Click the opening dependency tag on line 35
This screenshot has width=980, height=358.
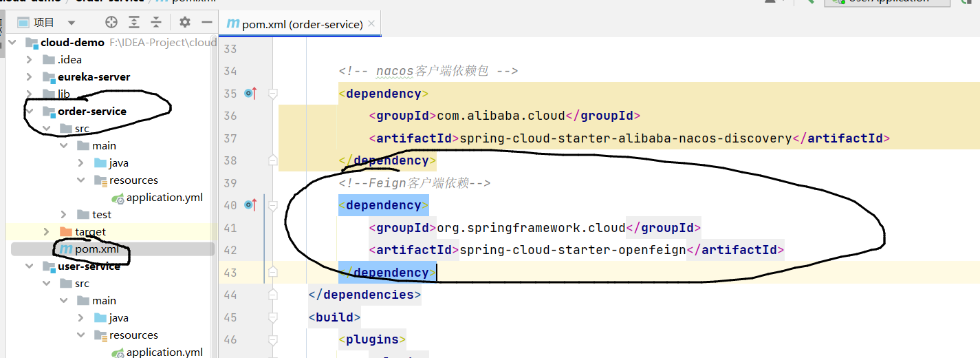click(384, 93)
